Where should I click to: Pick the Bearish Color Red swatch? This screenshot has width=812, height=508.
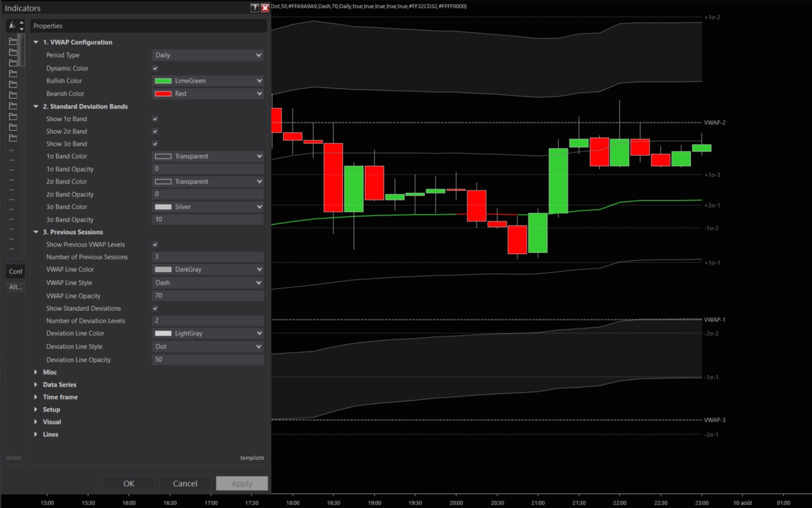[163, 93]
